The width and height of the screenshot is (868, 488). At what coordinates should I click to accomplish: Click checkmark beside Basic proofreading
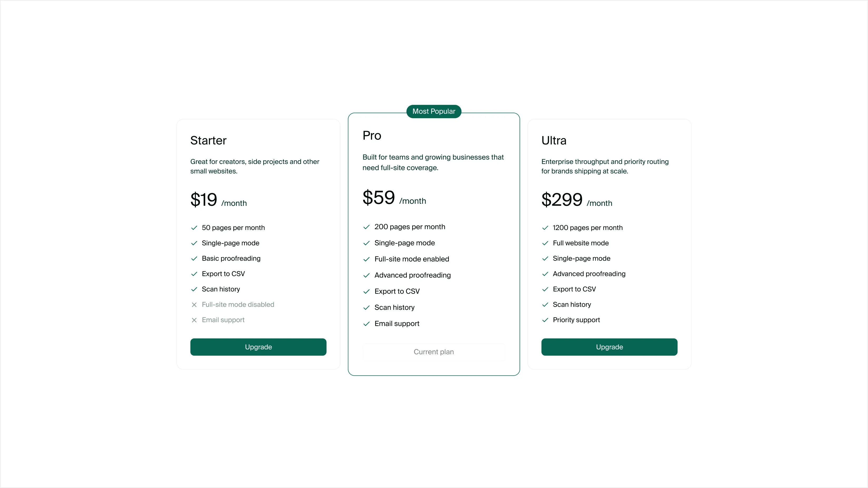(194, 259)
